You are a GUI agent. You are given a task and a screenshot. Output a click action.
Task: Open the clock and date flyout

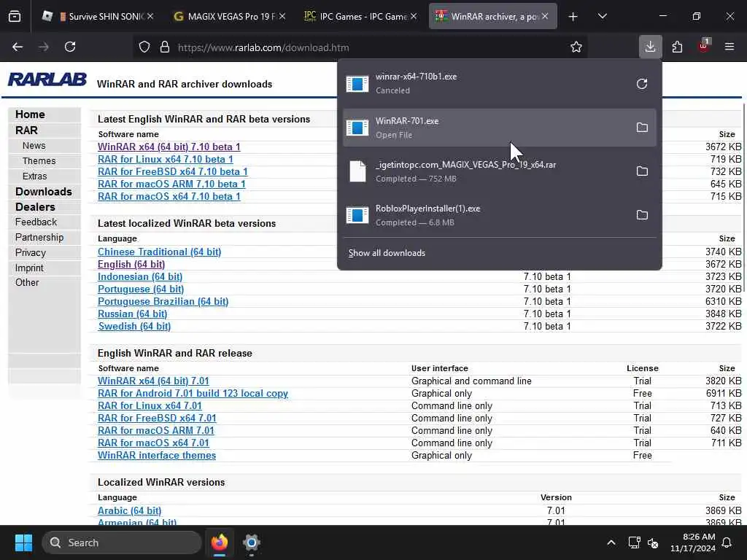pos(692,542)
